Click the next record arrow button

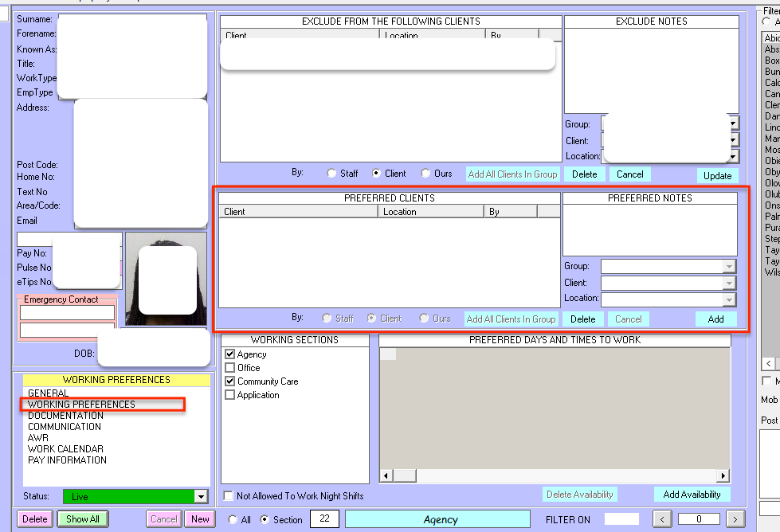(737, 519)
